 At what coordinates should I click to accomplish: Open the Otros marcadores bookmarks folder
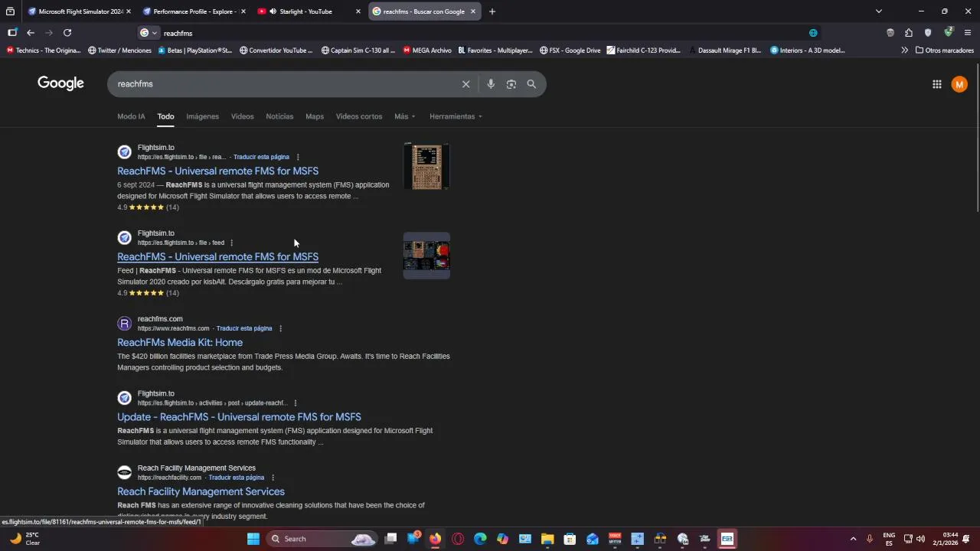coord(944,51)
